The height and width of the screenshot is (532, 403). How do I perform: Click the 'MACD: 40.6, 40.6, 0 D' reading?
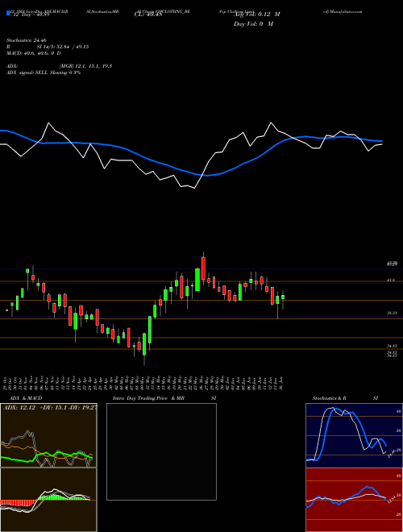[34, 53]
